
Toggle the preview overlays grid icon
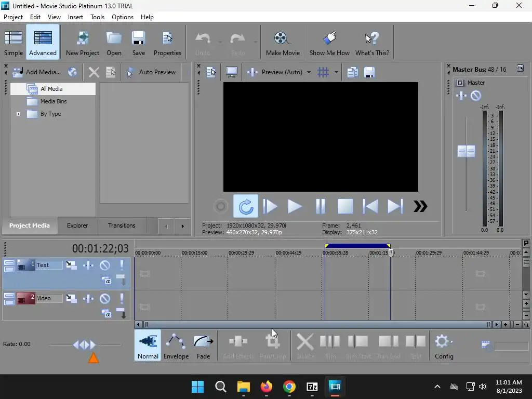tap(323, 72)
